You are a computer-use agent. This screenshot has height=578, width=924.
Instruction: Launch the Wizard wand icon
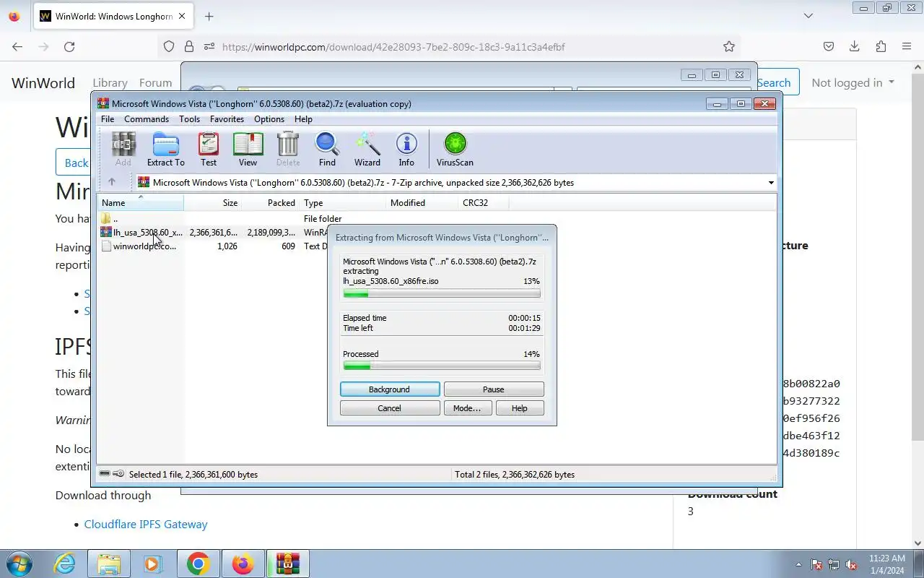click(x=367, y=150)
